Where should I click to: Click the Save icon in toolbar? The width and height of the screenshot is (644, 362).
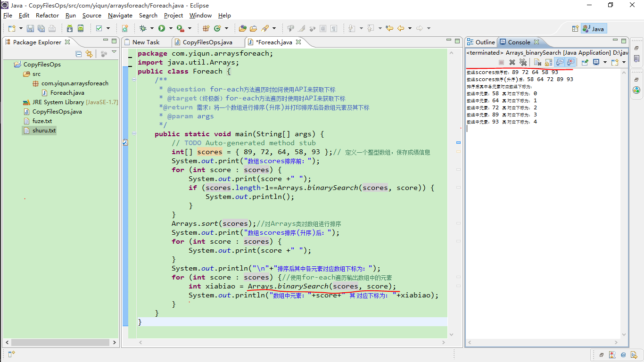click(x=30, y=28)
